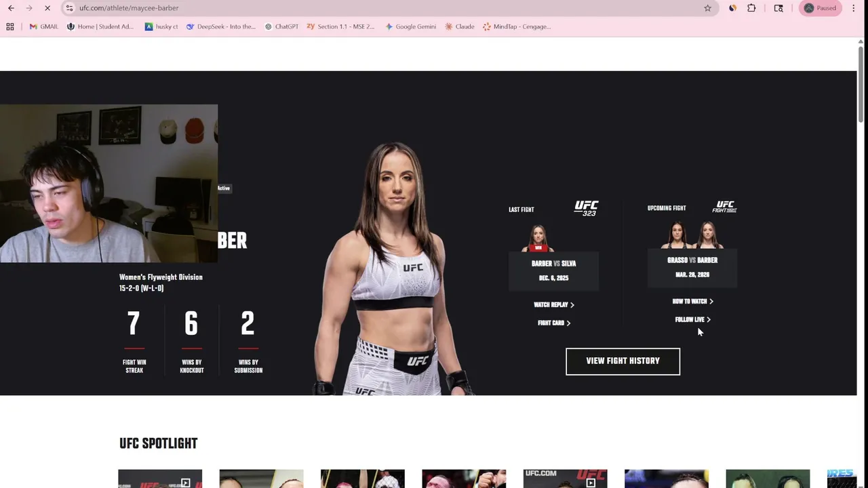Viewport: 868px width, 488px height.
Task: Open the Section 1.1 - MSE bookmark
Action: pos(340,26)
